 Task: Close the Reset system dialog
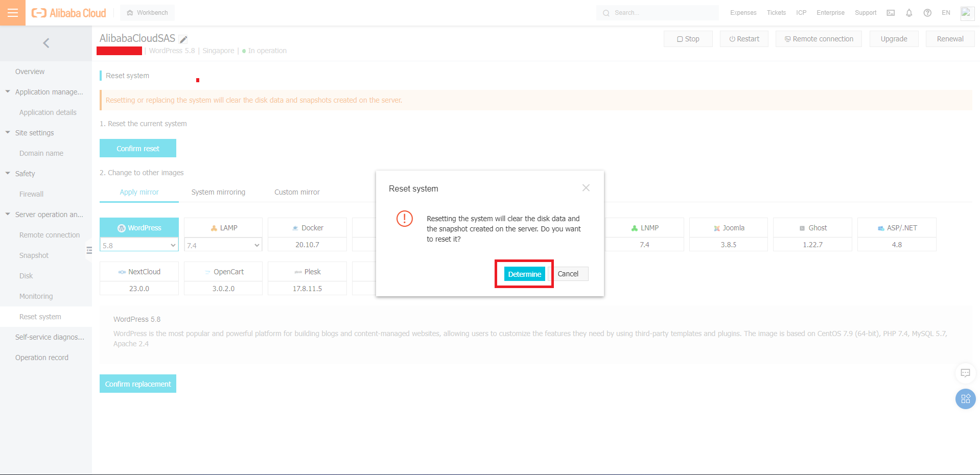[x=586, y=188]
